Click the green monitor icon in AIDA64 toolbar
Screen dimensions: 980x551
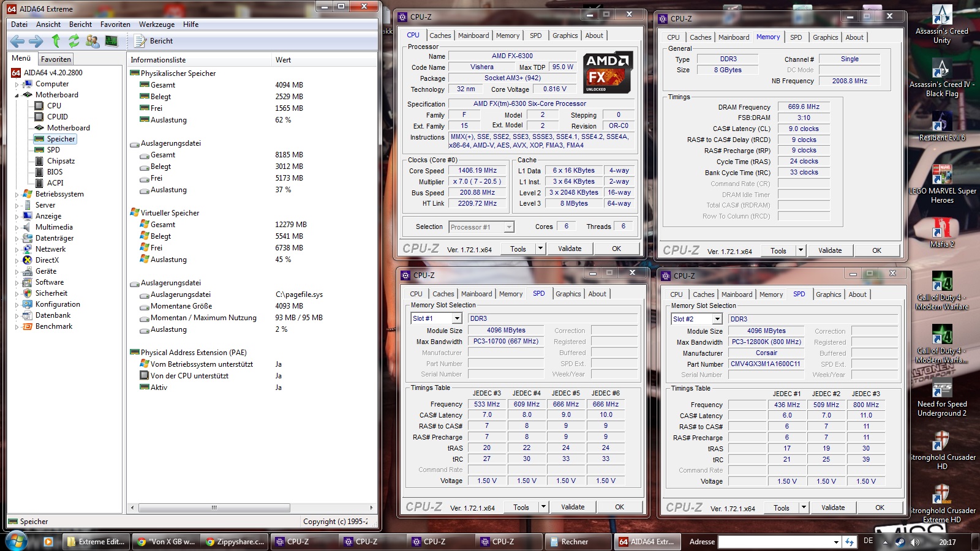point(111,41)
